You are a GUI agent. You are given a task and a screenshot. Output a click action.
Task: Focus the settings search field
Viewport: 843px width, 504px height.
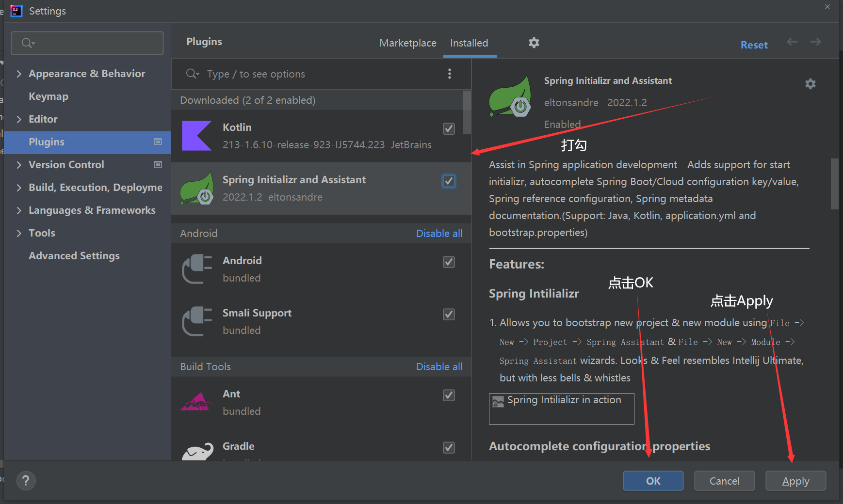[x=87, y=43]
